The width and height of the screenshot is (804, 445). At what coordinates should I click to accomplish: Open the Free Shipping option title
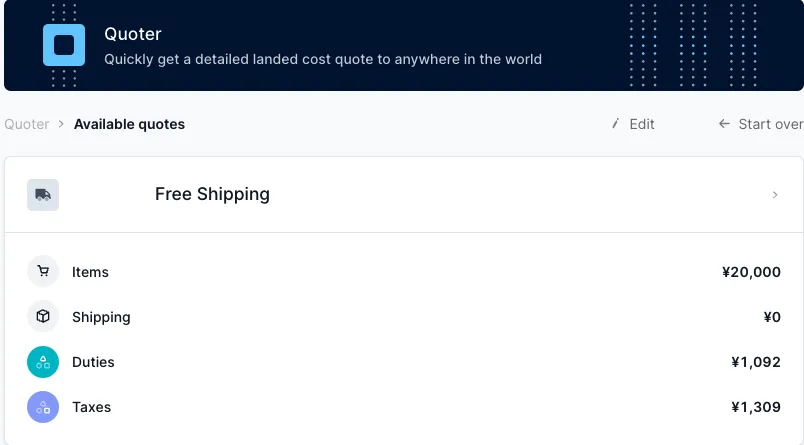tap(212, 194)
